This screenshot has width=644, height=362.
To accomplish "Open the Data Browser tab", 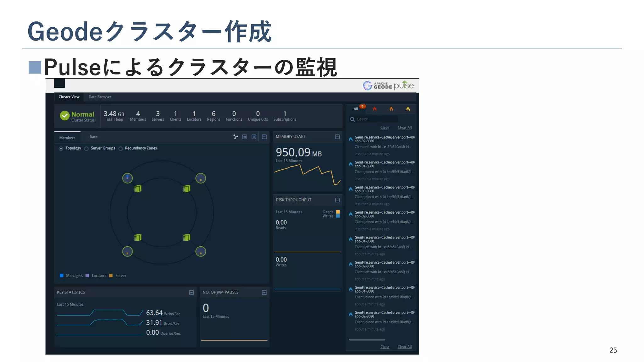I will point(100,97).
